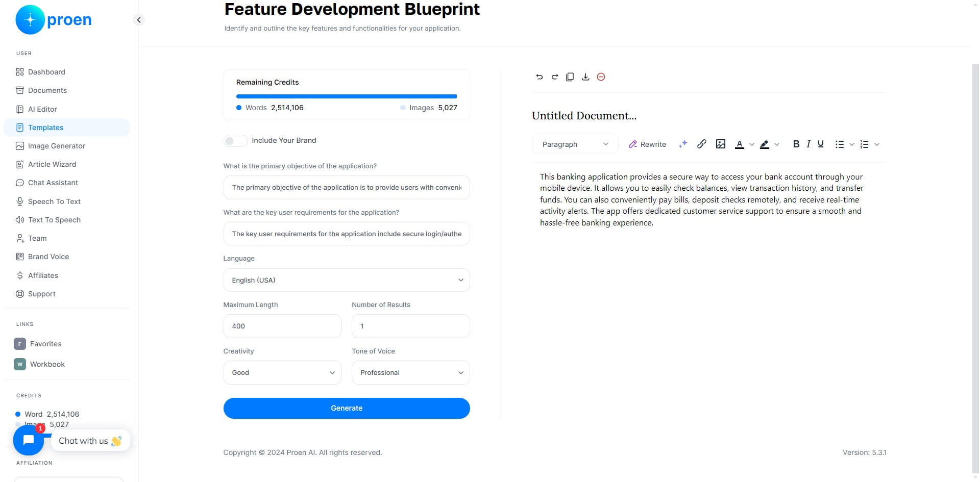Click the Number of Results field
The image size is (980, 482).
410,326
